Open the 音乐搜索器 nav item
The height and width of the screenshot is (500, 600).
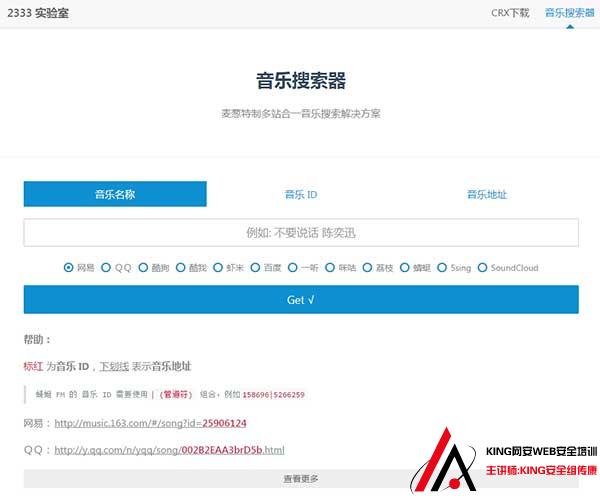(570, 13)
